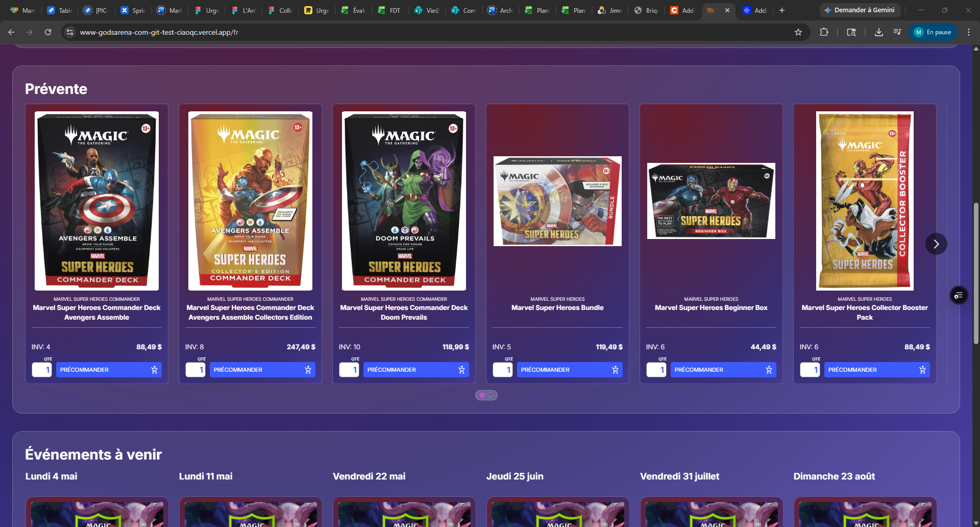Reload the page
Image resolution: width=980 pixels, height=527 pixels.
click(x=48, y=32)
